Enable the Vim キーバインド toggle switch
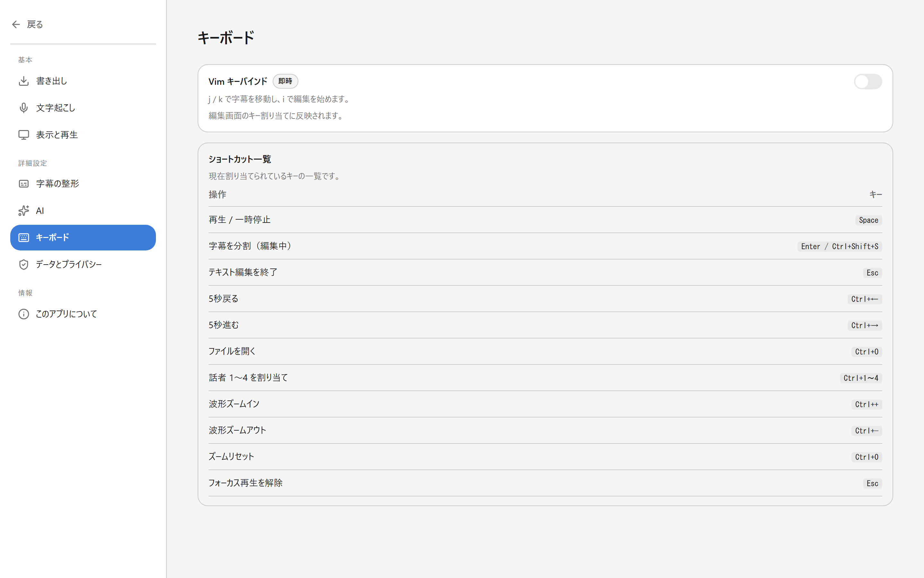The image size is (924, 578). 868,82
